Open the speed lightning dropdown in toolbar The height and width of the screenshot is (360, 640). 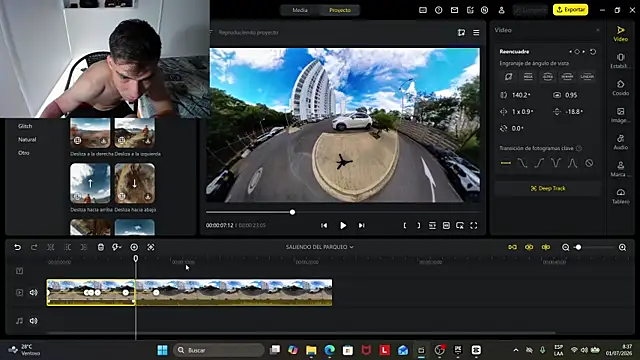(x=117, y=247)
